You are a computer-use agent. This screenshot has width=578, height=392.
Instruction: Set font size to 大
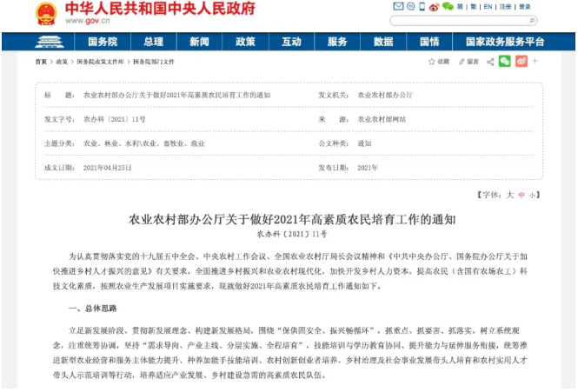[510, 195]
